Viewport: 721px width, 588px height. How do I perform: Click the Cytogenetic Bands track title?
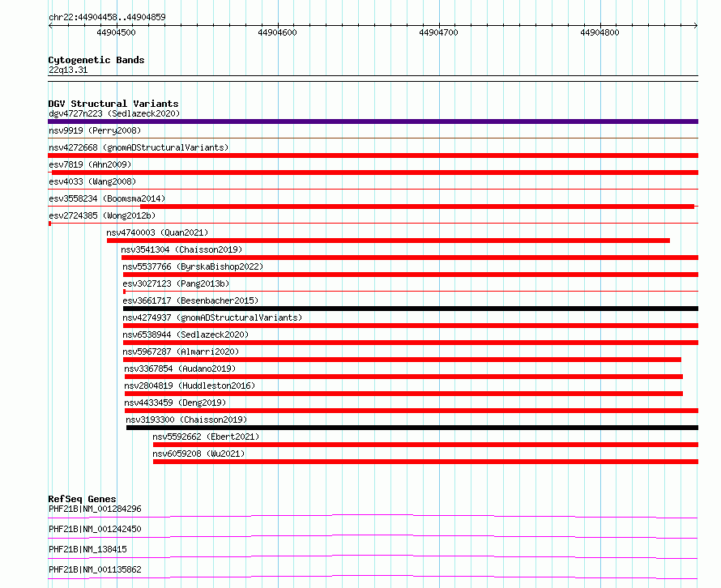[96, 60]
